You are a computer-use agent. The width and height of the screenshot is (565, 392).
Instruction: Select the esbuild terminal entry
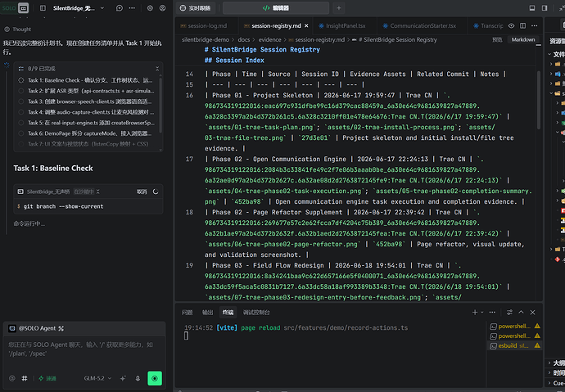click(x=514, y=345)
